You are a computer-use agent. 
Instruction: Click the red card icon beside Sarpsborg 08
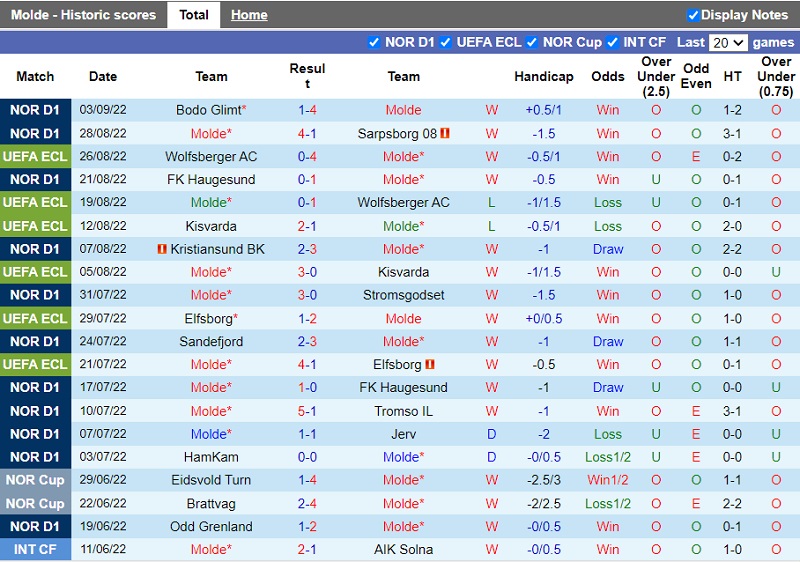[445, 133]
